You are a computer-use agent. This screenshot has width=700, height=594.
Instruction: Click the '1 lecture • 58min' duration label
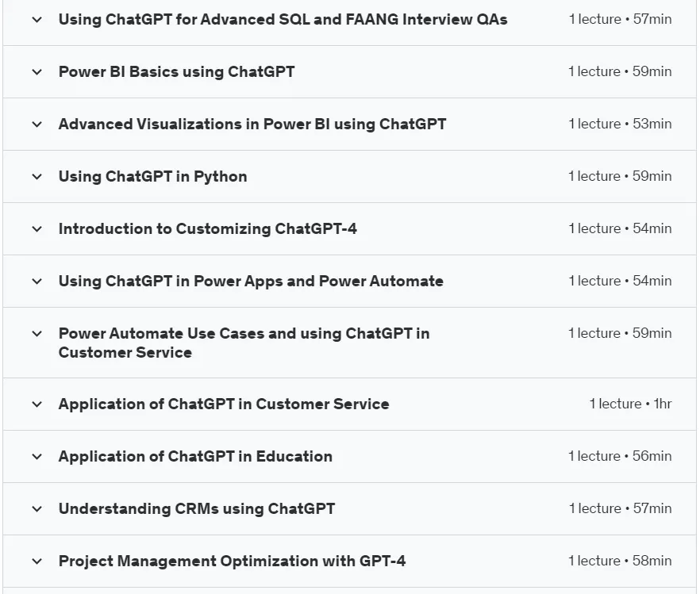click(x=620, y=561)
